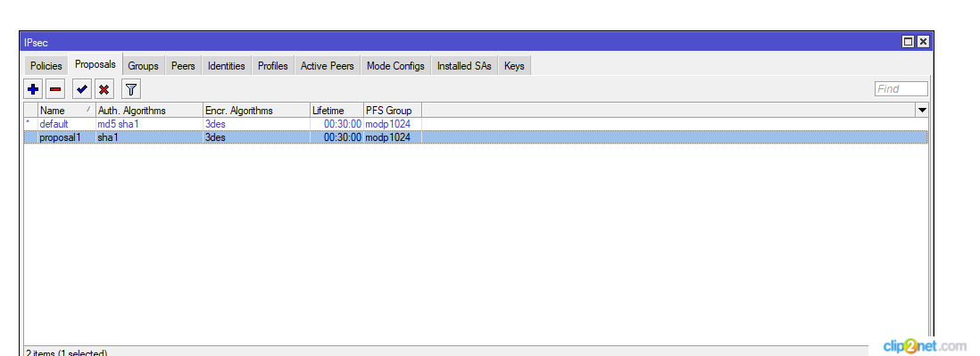This screenshot has width=980, height=356.
Task: Click in the Find search field
Action: coord(901,88)
